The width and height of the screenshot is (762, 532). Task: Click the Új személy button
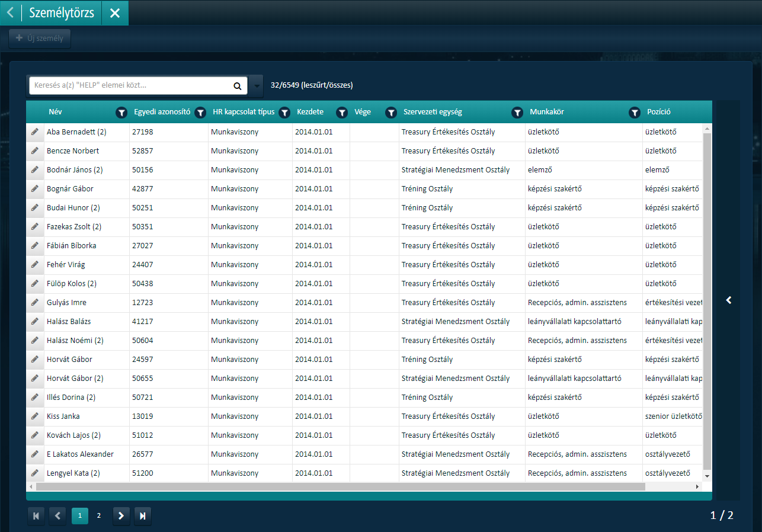point(40,39)
